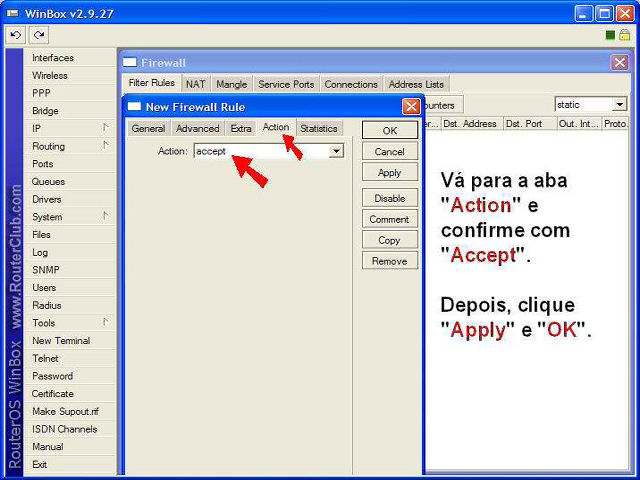Click Exit in the sidebar menu

pyautogui.click(x=70, y=464)
